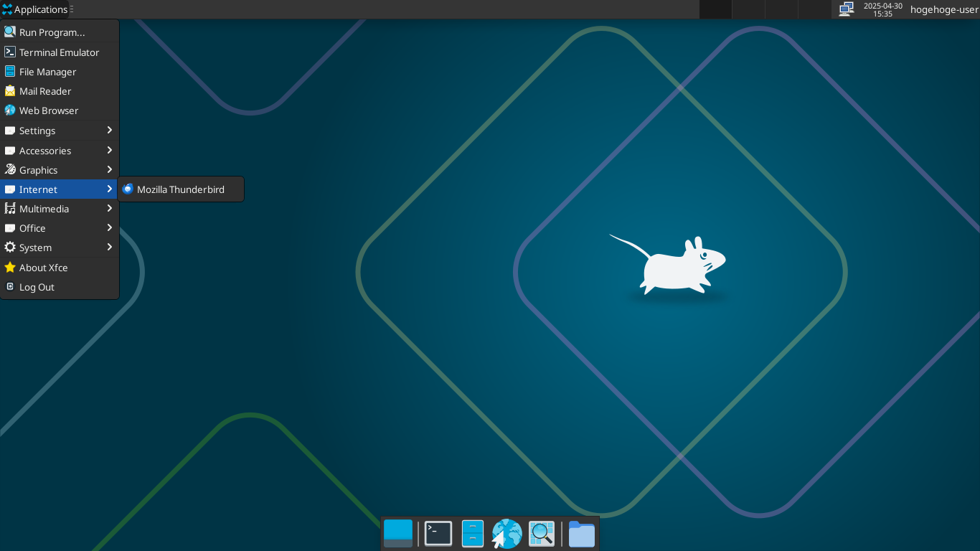Expand the Multimedia submenu arrow
This screenshot has height=551, width=980.
coord(110,208)
